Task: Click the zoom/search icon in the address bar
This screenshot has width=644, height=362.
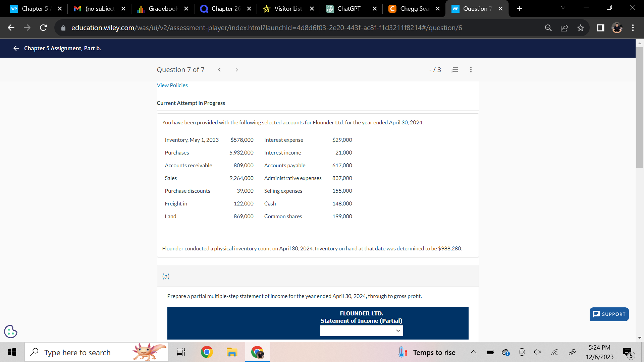Action: coord(548,28)
